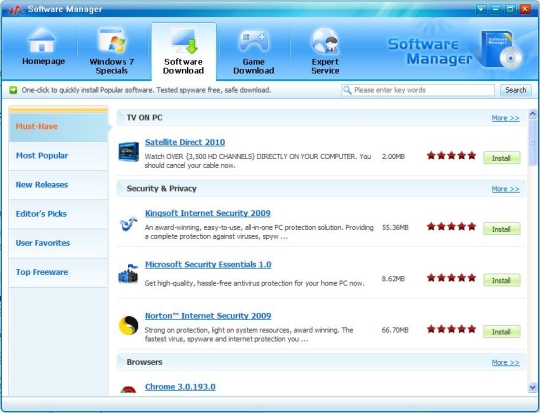Maximize the Software Manager window
Image resolution: width=540 pixels, height=413 pixels.
click(x=510, y=9)
